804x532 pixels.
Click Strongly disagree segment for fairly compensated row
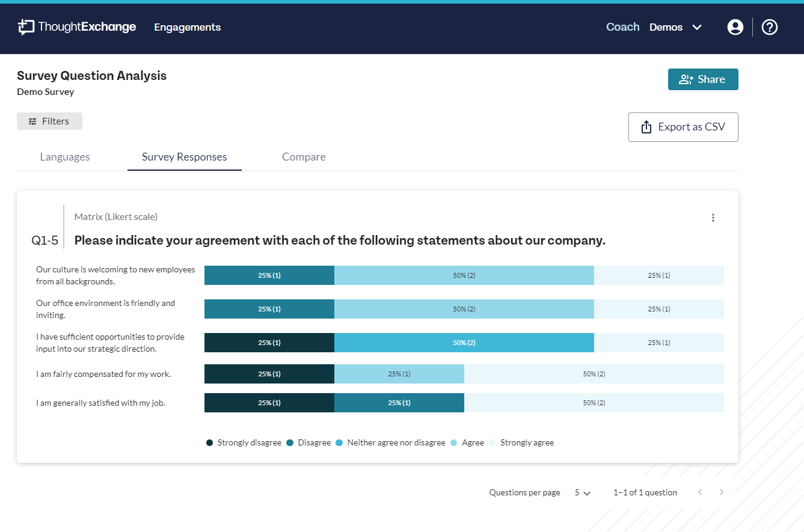point(269,374)
